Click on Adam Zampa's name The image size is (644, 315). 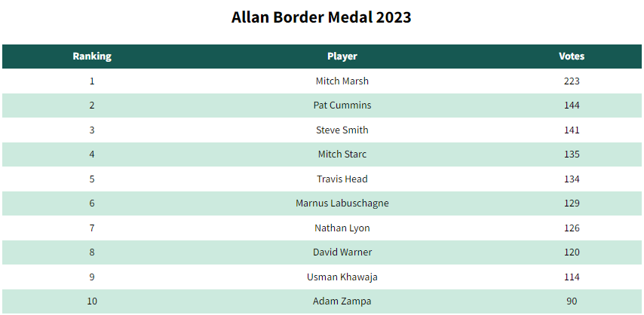pyautogui.click(x=342, y=301)
